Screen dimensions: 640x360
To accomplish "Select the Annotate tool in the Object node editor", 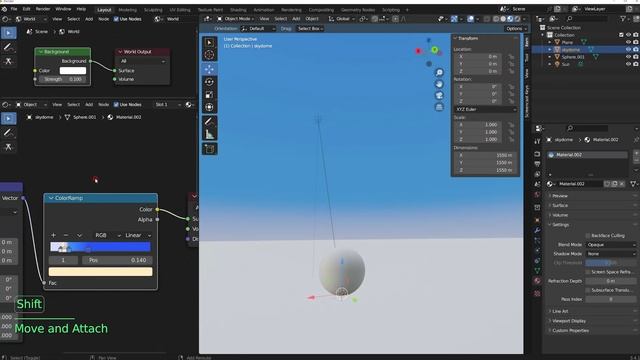I will point(8,133).
